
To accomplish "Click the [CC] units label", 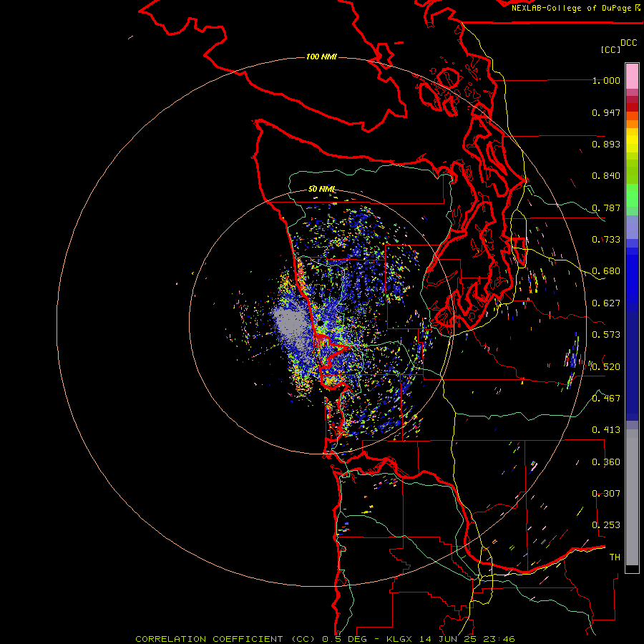I will [611, 49].
